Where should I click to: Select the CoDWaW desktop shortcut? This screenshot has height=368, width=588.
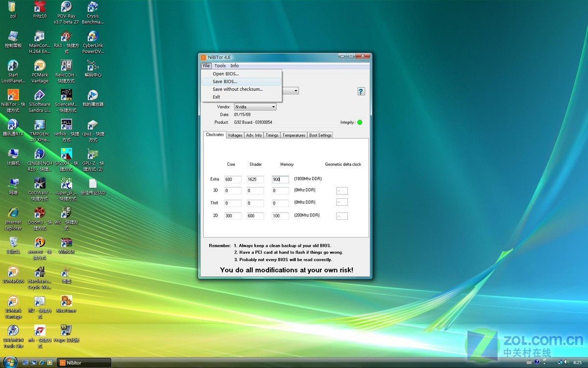coord(40,189)
